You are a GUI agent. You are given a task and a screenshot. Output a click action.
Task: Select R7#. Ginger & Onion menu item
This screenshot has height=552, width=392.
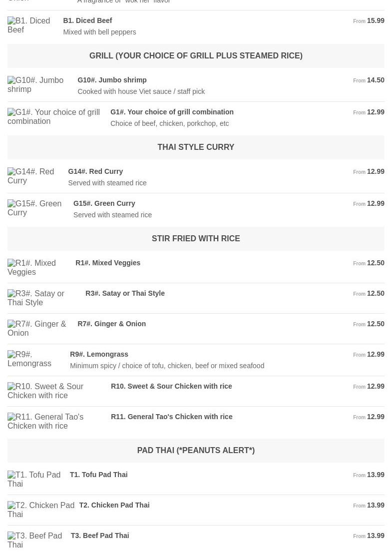point(111,324)
